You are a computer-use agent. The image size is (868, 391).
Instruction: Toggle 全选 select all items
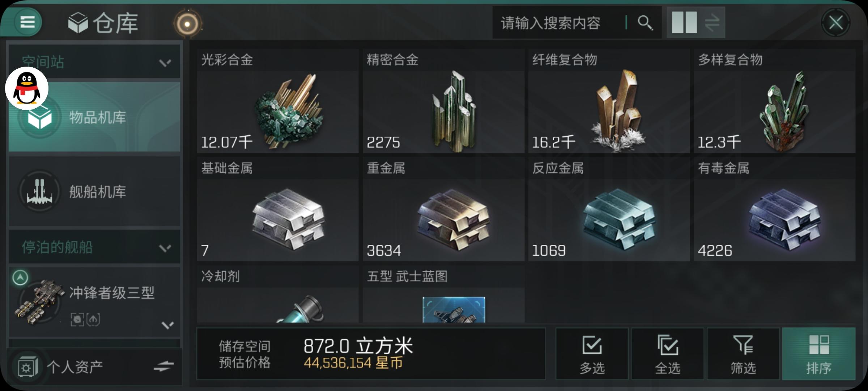tap(668, 354)
